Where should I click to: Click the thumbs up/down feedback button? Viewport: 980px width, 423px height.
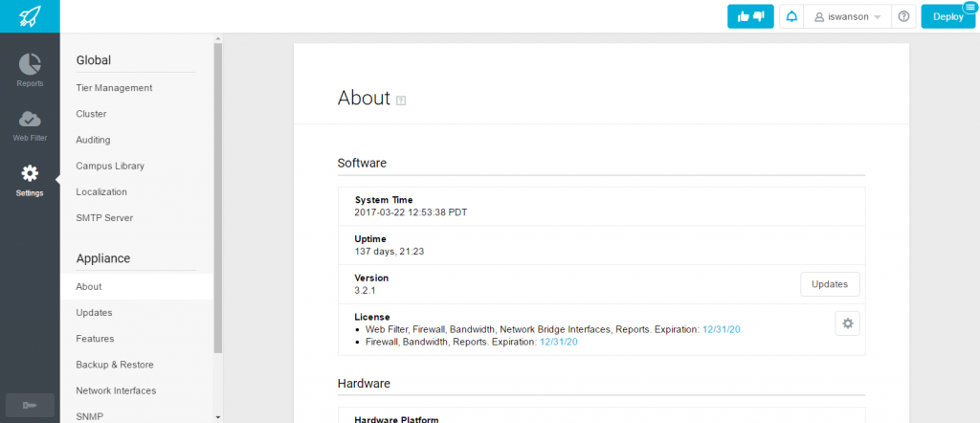750,17
